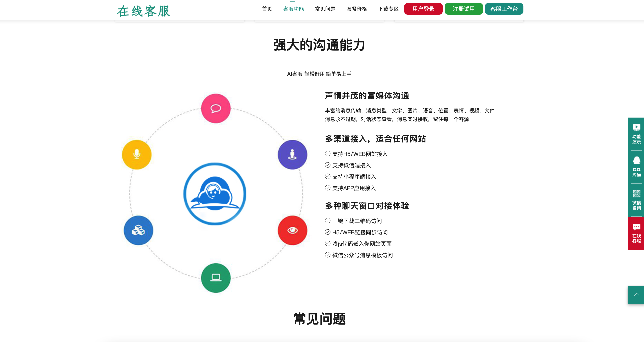Click the yellow microphone icon
The height and width of the screenshot is (342, 644).
click(137, 154)
